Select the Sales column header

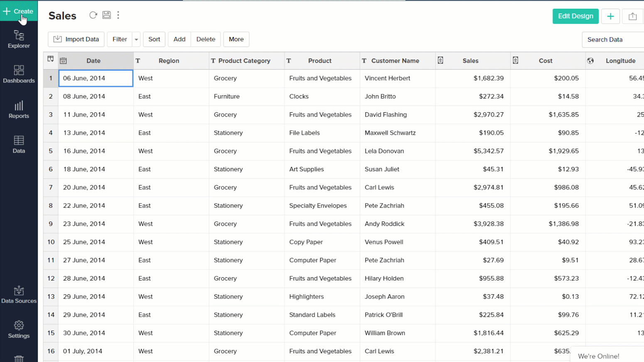point(470,61)
